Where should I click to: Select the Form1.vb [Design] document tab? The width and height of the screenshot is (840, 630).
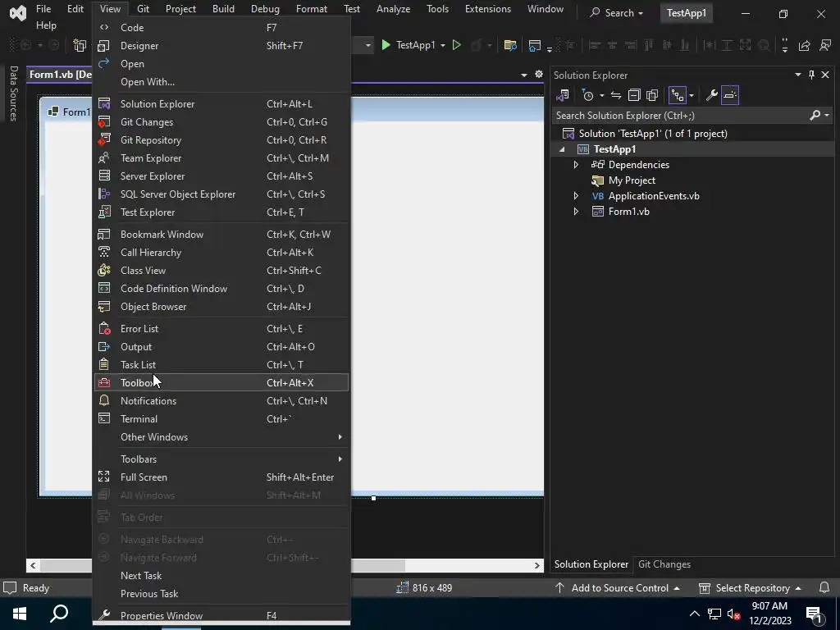pos(60,75)
